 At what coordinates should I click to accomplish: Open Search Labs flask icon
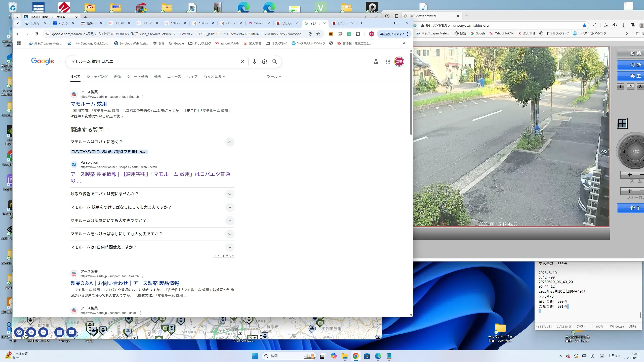376,62
